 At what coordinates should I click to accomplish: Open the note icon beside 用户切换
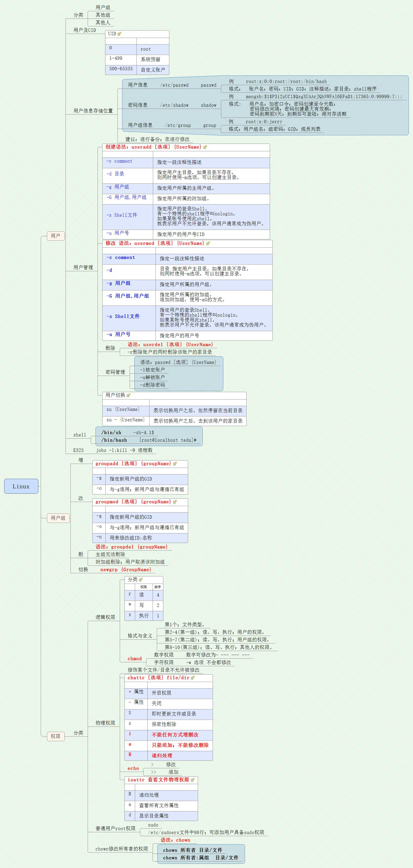click(x=128, y=395)
